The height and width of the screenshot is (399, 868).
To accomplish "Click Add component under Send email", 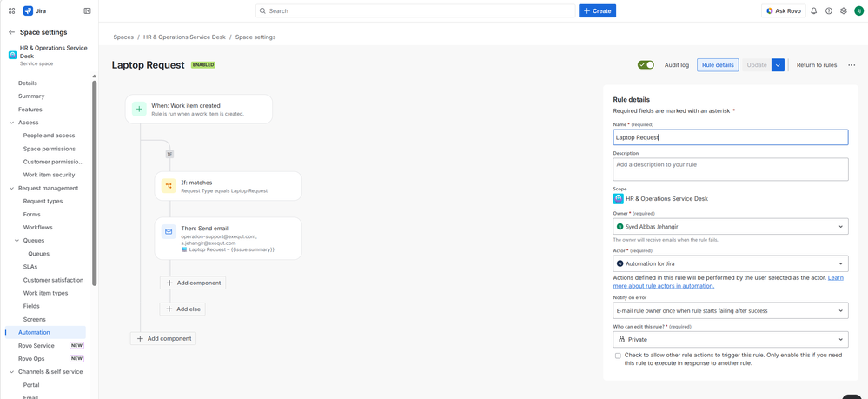I will (x=193, y=283).
